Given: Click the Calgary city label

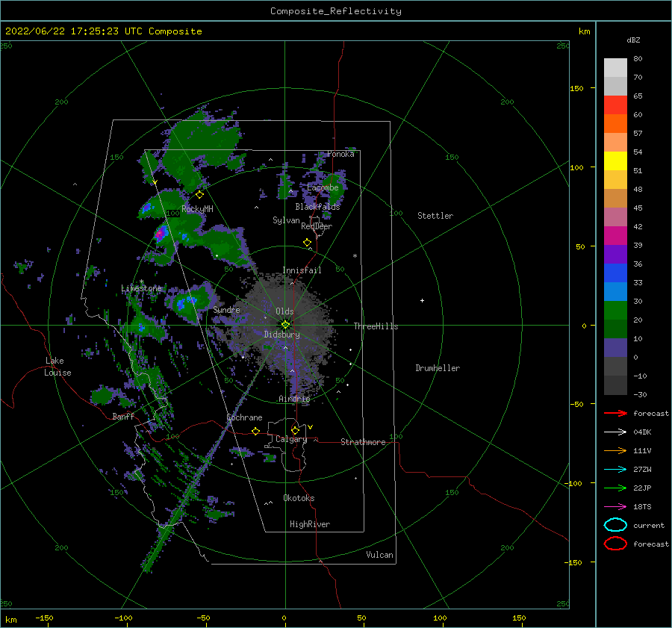Looking at the screenshot, I should click(291, 439).
